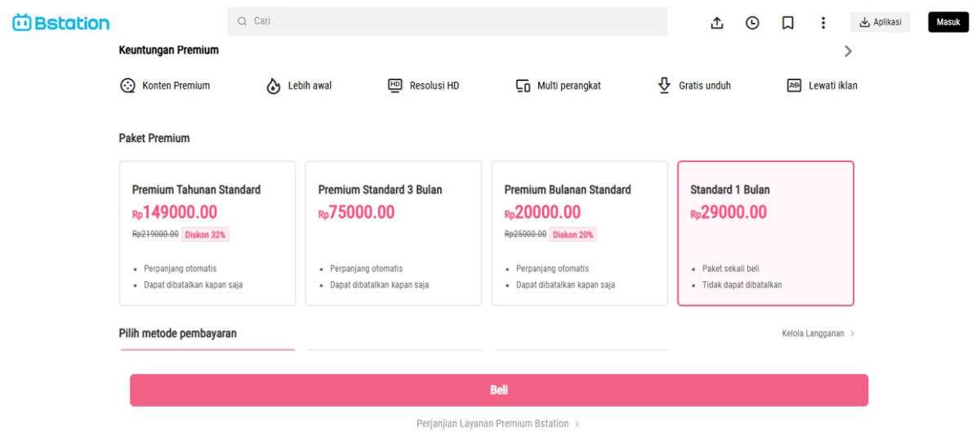
Task: Open Perjanjian Layanan Premium Bstation link
Action: [497, 424]
